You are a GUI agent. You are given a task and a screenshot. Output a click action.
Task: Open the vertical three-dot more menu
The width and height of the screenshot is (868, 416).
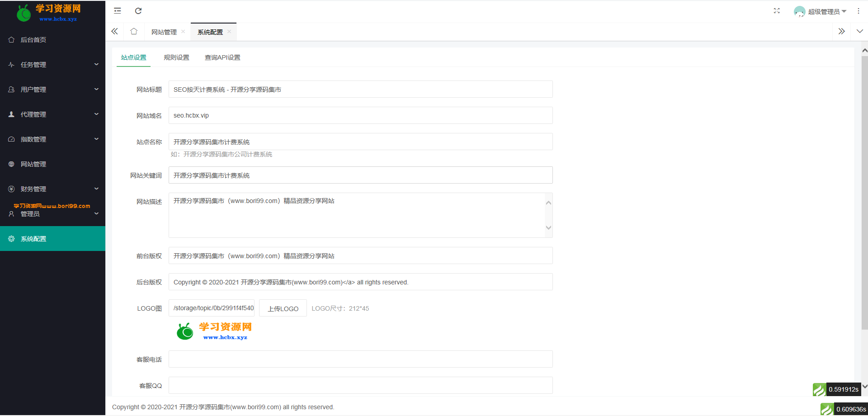(859, 11)
